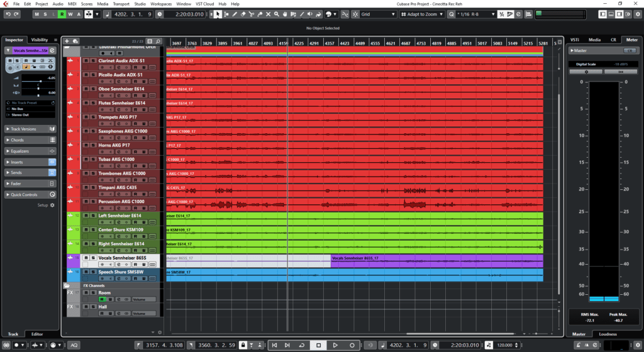
Task: Open the 1/16 quantize preset dropdown
Action: pos(477,14)
